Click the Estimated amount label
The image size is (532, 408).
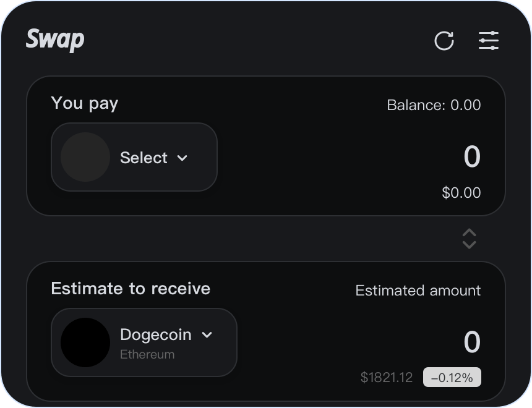pos(418,291)
